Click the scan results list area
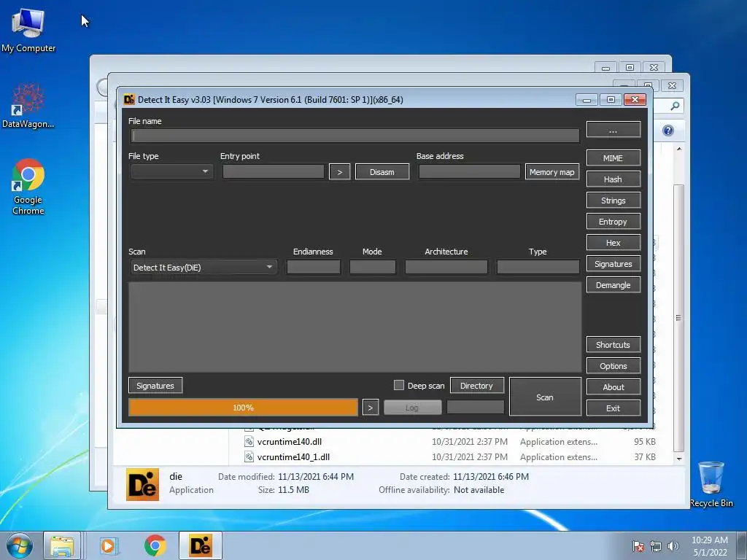This screenshot has width=747, height=560. point(355,327)
